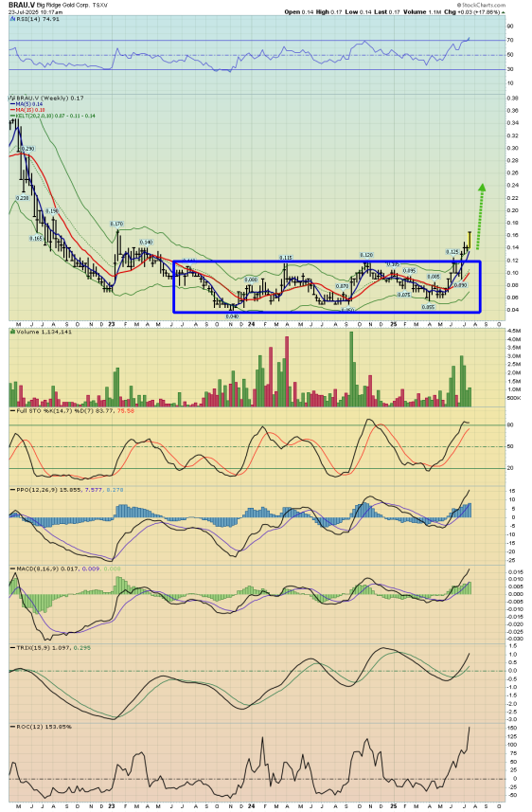532x812 pixels.
Task: Select the 23-Jul-2025 10:17am timestamp
Action: pyautogui.click(x=35, y=11)
